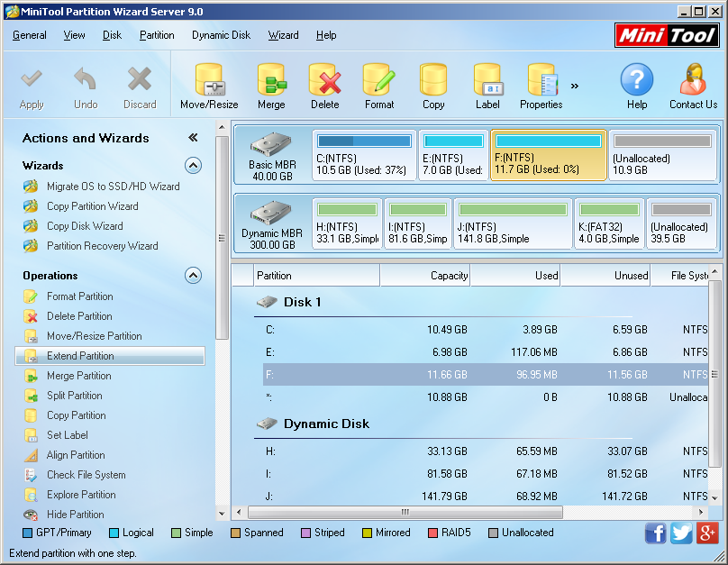This screenshot has width=728, height=565.
Task: Click the Copy toolbar icon
Action: [x=433, y=87]
